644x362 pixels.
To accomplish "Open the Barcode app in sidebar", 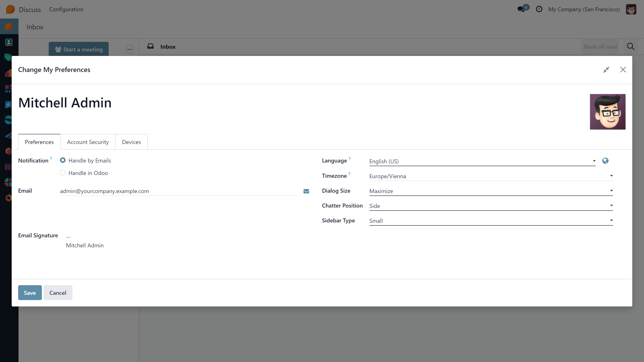I will point(8,167).
